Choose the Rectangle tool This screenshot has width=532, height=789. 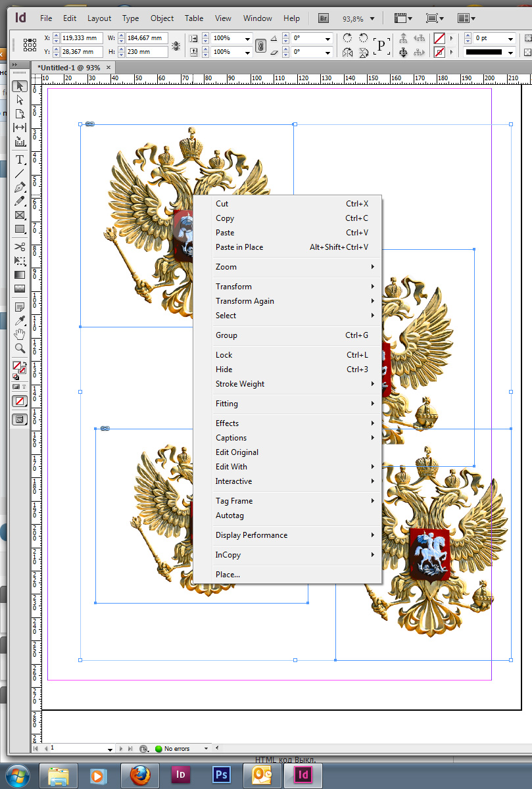[x=20, y=229]
